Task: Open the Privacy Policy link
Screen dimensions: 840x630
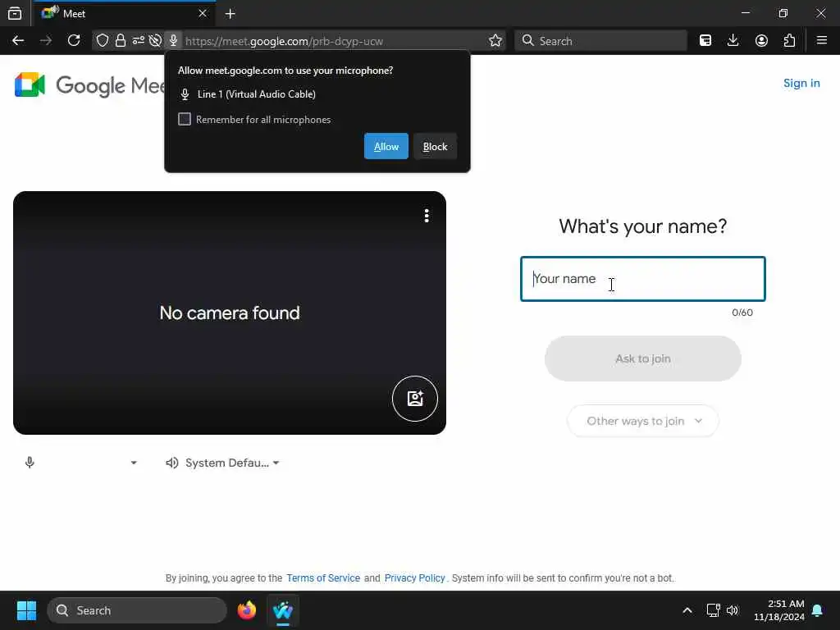Action: coord(414,578)
